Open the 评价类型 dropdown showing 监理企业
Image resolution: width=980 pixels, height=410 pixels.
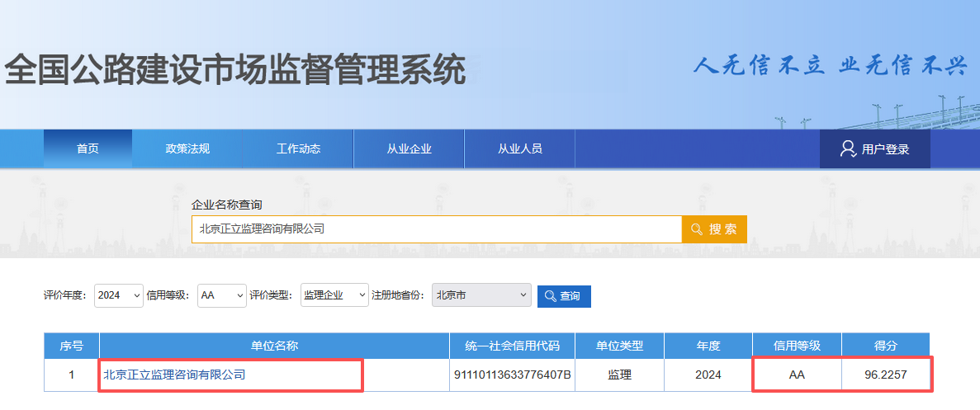click(x=334, y=295)
